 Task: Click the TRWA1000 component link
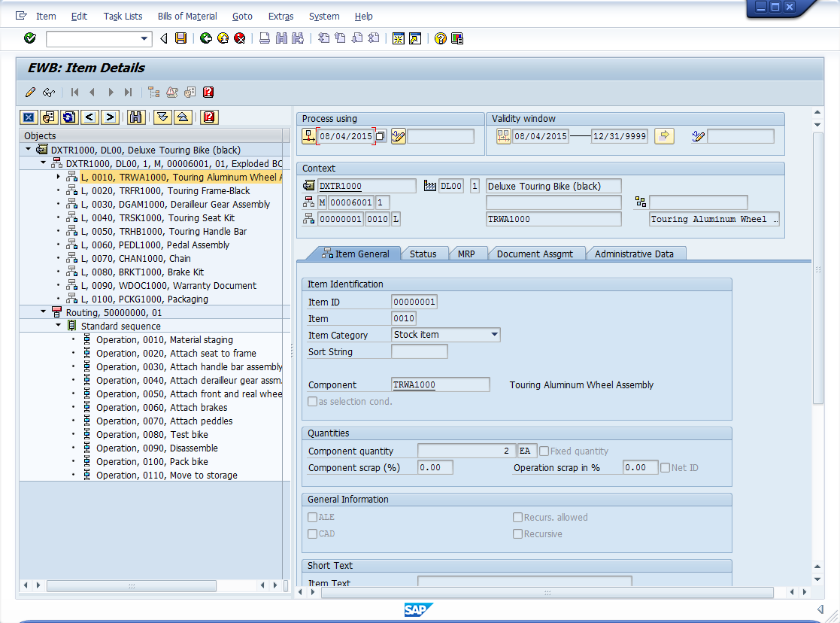tap(414, 384)
